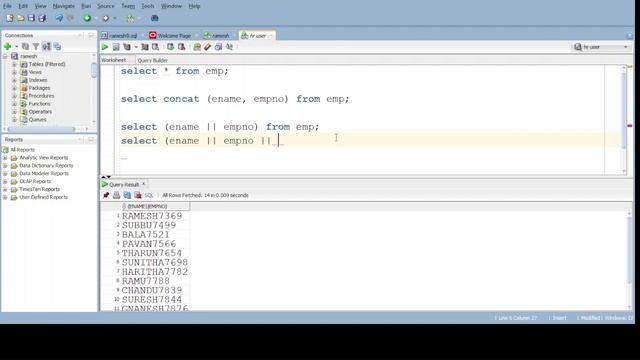
Task: Click the To Upper/Lower case icon
Action: click(229, 47)
